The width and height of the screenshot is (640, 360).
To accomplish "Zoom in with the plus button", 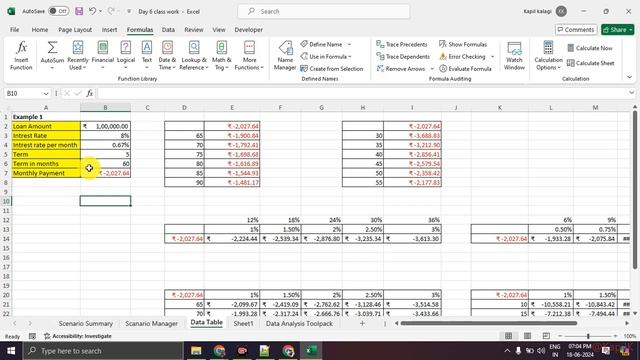I will pyautogui.click(x=615, y=336).
